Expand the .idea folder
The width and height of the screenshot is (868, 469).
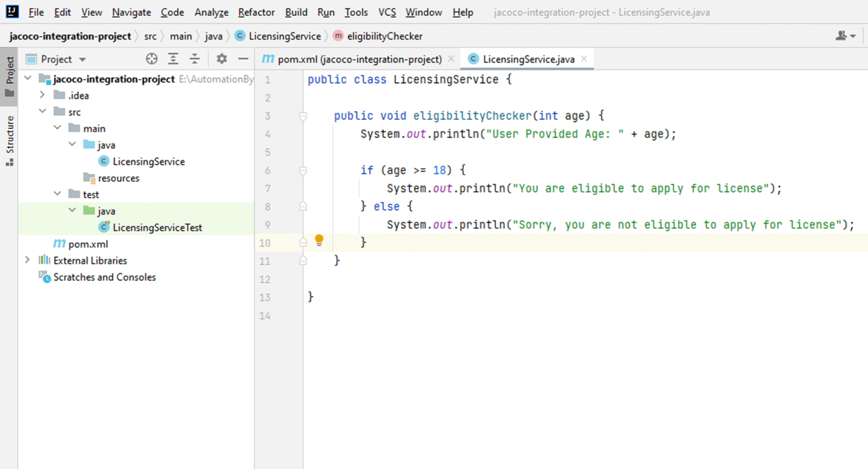pos(42,95)
